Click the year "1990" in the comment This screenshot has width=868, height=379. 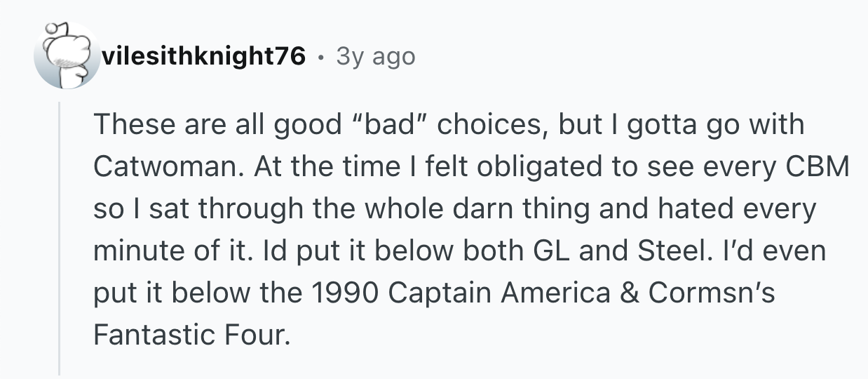coord(345,293)
